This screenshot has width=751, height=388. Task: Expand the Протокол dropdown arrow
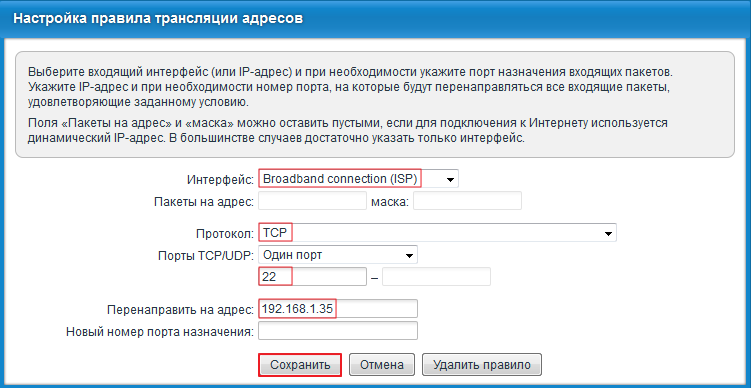click(x=608, y=233)
